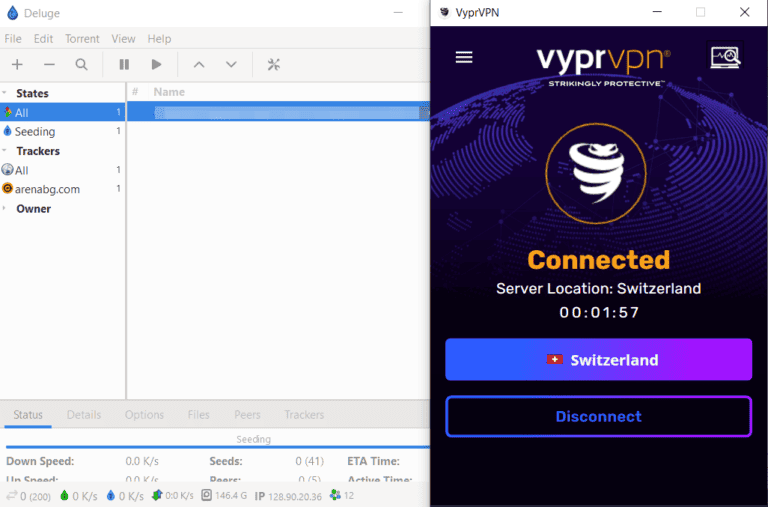Select the Seeding state filter
The image size is (768, 507).
[63, 131]
